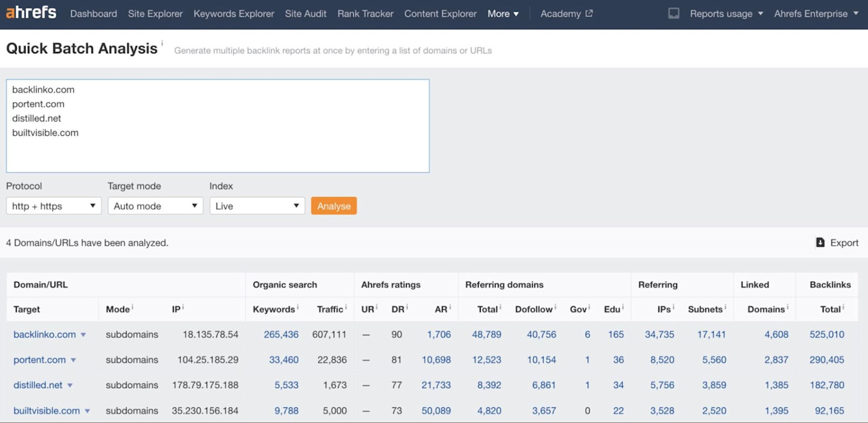Open Rank Tracker

(365, 14)
